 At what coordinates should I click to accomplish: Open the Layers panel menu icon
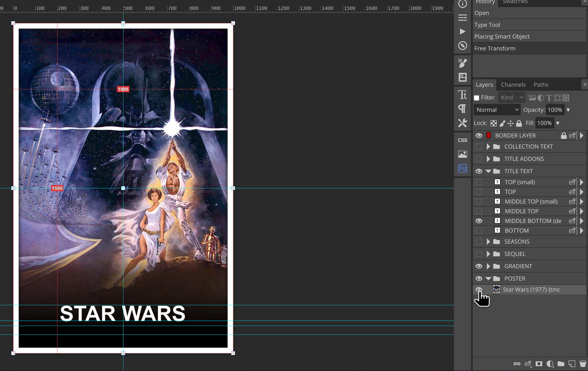pyautogui.click(x=585, y=85)
